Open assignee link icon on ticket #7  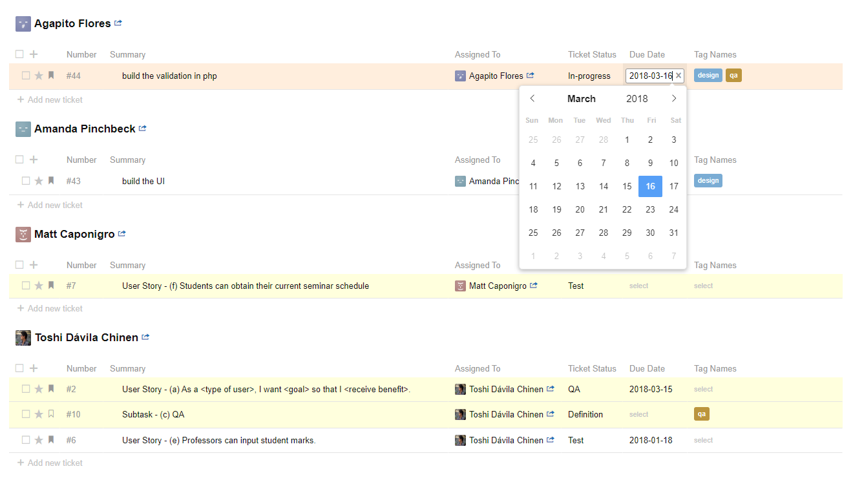coord(534,285)
